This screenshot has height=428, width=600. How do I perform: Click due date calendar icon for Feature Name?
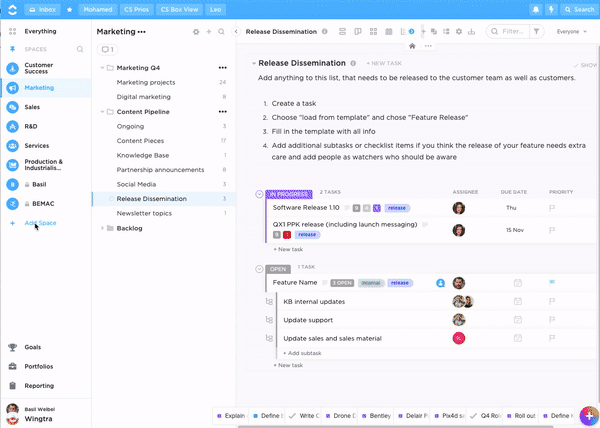pos(517,283)
